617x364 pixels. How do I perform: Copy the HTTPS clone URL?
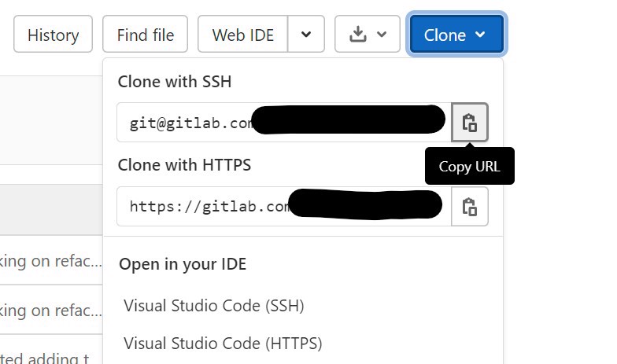point(470,207)
